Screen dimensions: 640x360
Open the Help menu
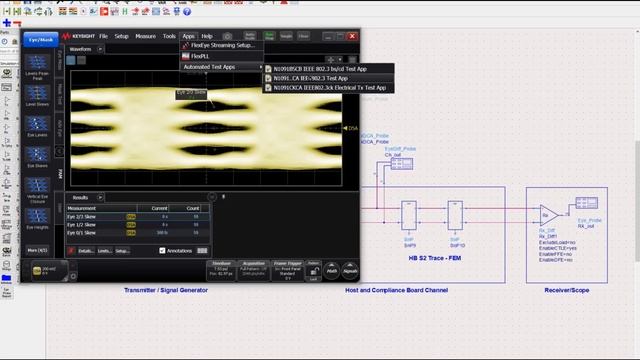(207, 36)
